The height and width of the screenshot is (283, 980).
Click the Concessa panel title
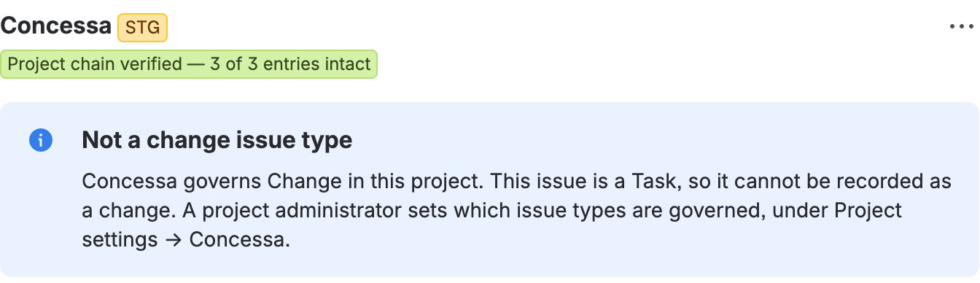[x=56, y=26]
